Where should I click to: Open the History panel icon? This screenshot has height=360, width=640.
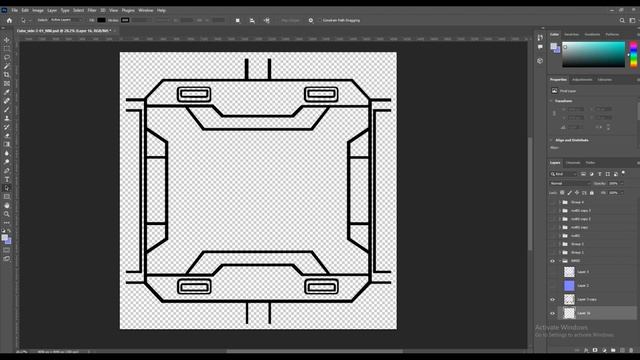[x=540, y=38]
